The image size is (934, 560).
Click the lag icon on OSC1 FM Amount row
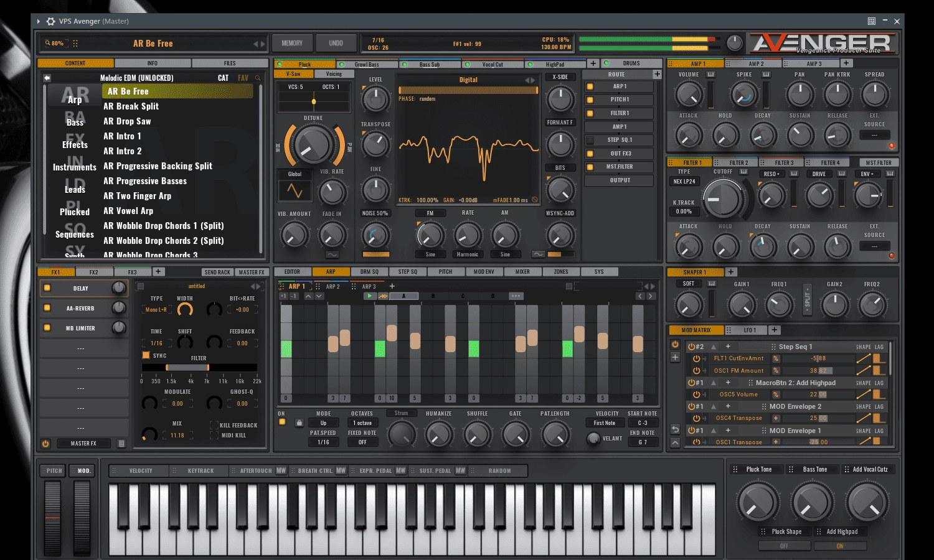(879, 370)
